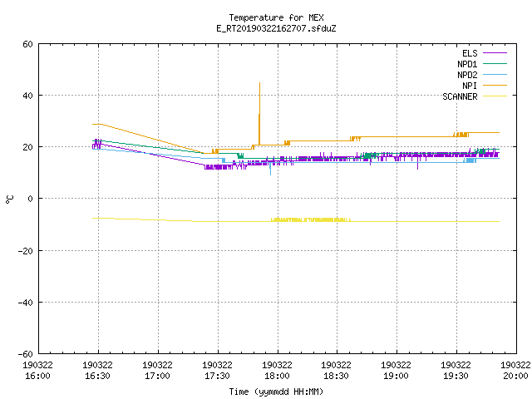
Task: Click the y-axis label -60
Action: pos(26,354)
